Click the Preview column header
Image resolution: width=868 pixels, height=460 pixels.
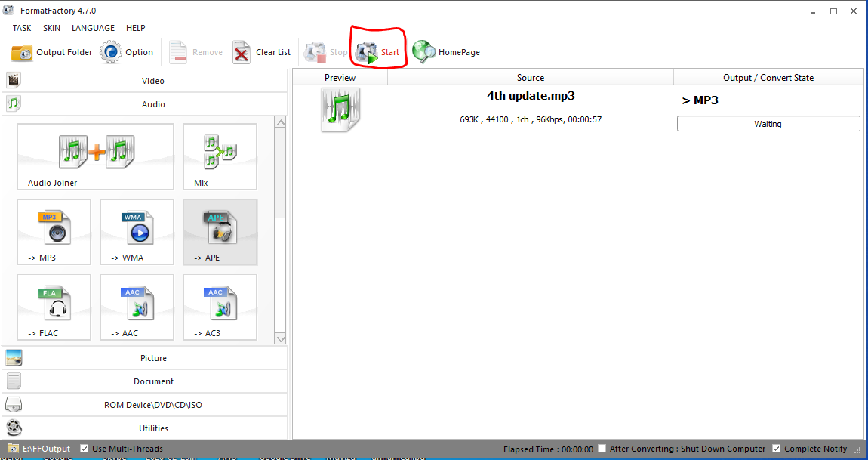point(340,78)
